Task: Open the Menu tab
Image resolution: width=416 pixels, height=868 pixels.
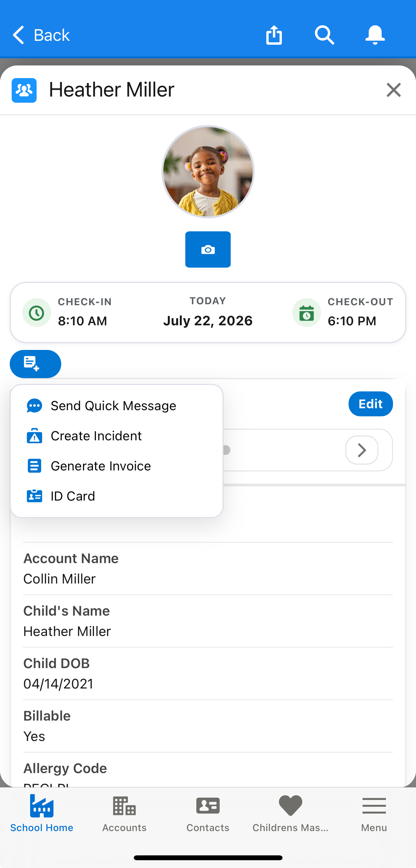Action: [374, 814]
